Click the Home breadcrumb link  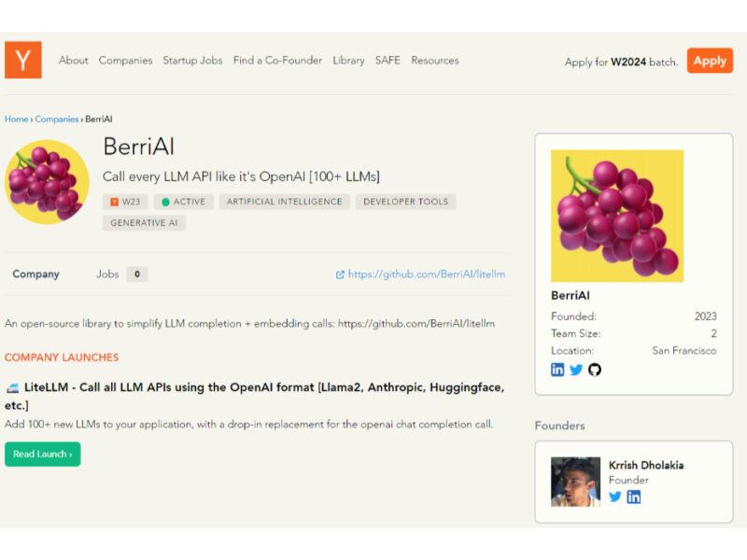tap(16, 119)
